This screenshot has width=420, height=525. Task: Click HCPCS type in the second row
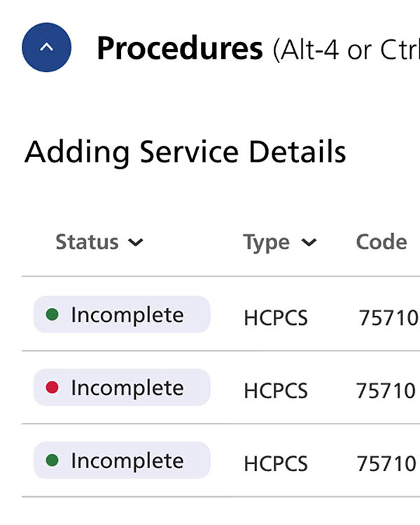click(276, 391)
